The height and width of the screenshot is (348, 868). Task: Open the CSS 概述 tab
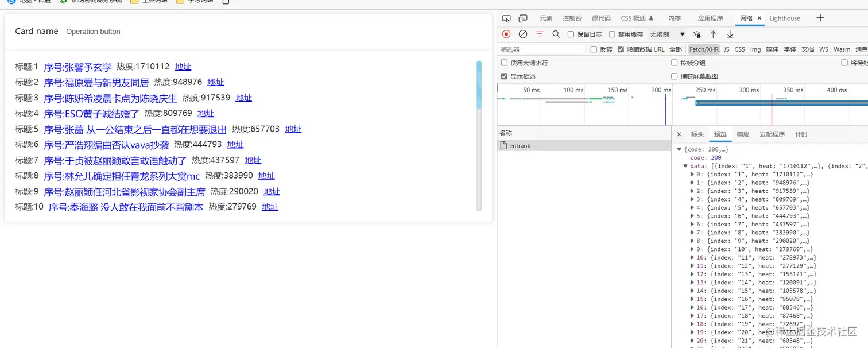coord(637,18)
